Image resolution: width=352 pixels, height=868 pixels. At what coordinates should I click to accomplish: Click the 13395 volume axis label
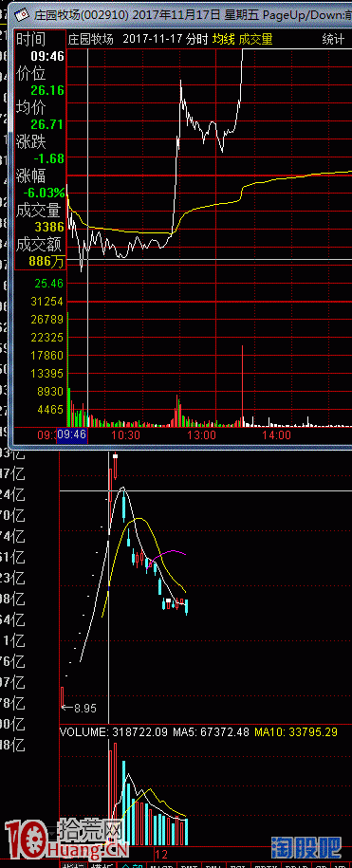pos(48,373)
